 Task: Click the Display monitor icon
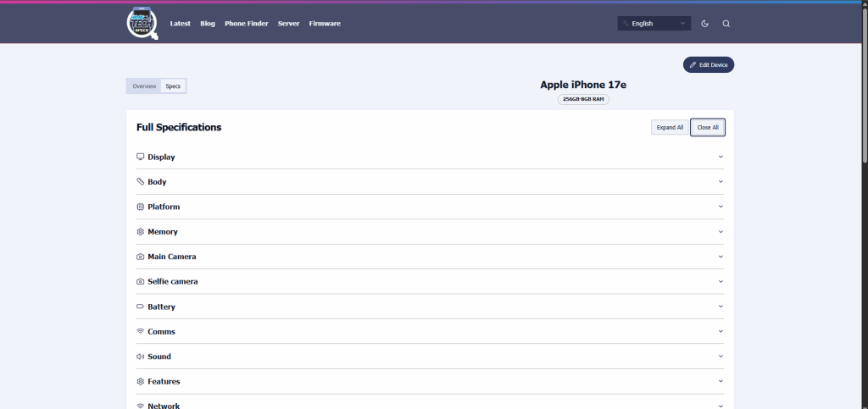point(140,157)
